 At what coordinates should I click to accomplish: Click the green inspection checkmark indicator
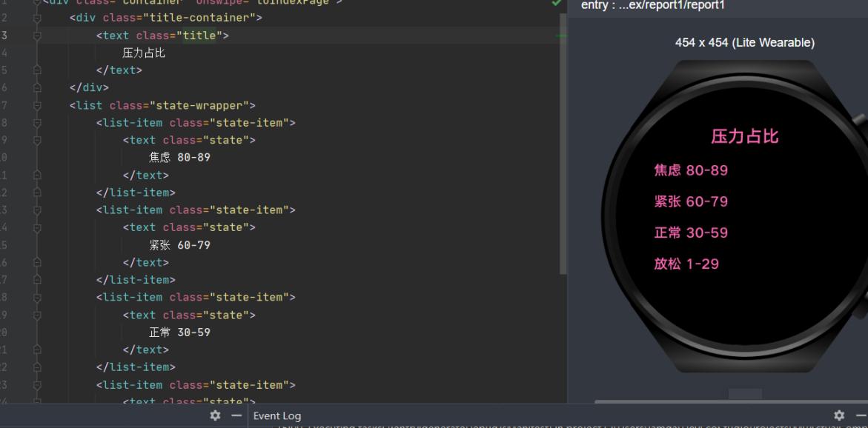(x=557, y=3)
